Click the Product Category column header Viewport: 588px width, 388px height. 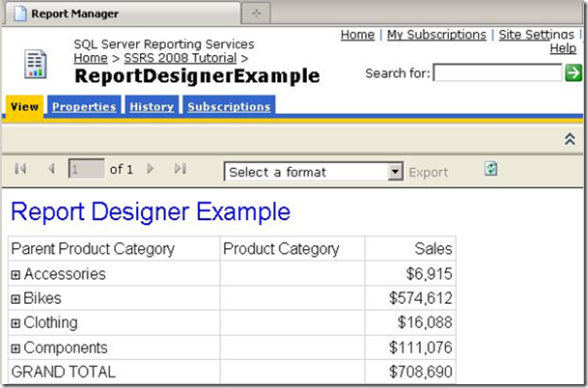pos(281,249)
